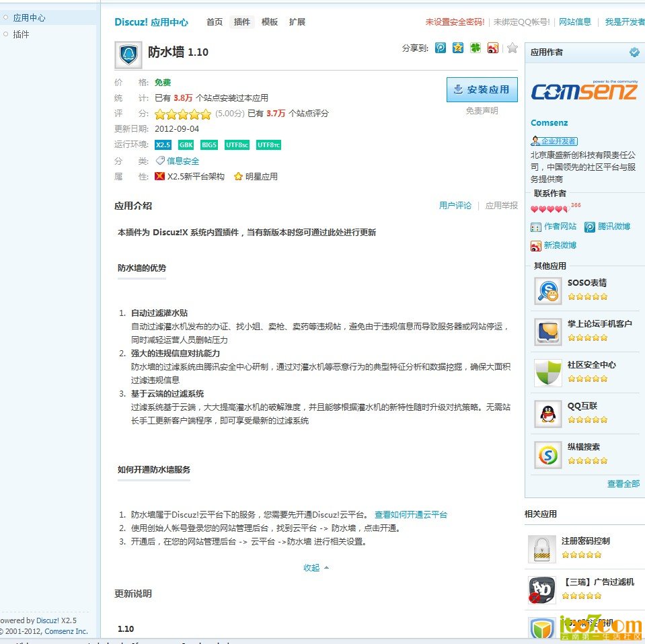Click the 企业开发者 badge
The width and height of the screenshot is (645, 644).
pos(554,141)
